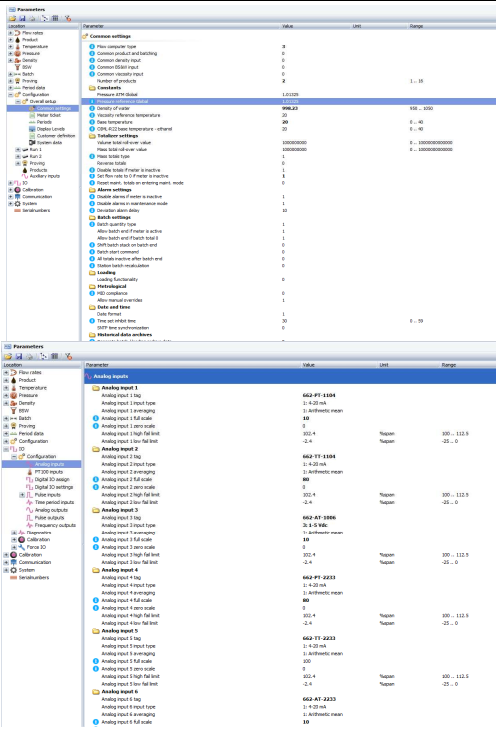Click the Analog input 3 input type value
Image resolution: width=496 pixels, height=730 pixels.
[315, 525]
